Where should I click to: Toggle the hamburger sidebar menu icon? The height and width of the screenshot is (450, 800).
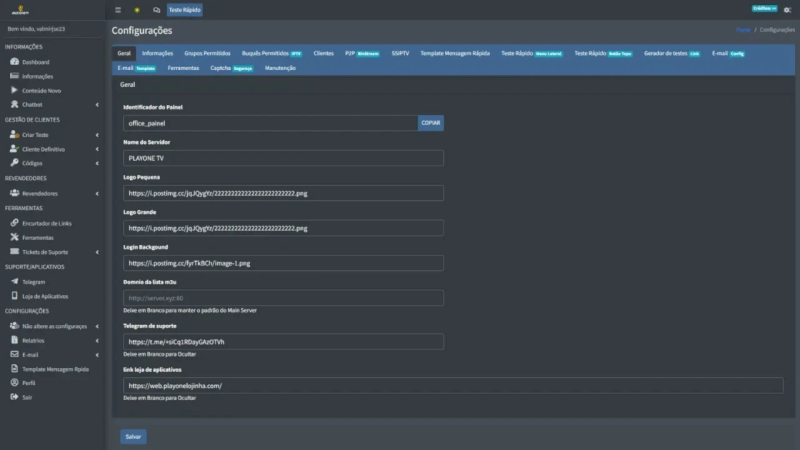click(x=118, y=10)
